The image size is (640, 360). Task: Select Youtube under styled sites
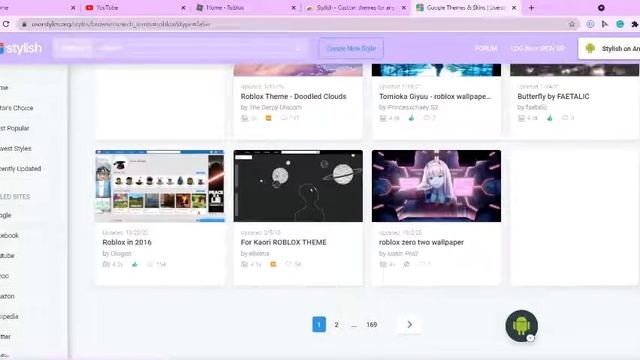7,256
